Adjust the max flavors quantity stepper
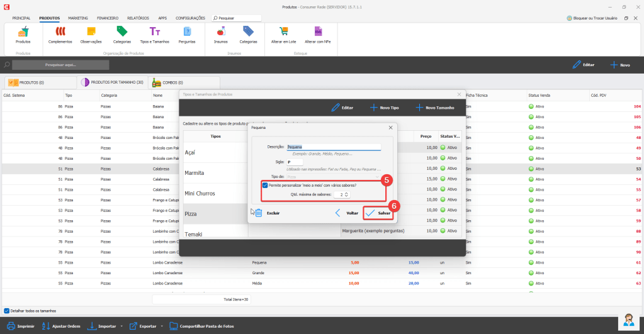Image resolution: width=644 pixels, height=334 pixels. coord(346,194)
